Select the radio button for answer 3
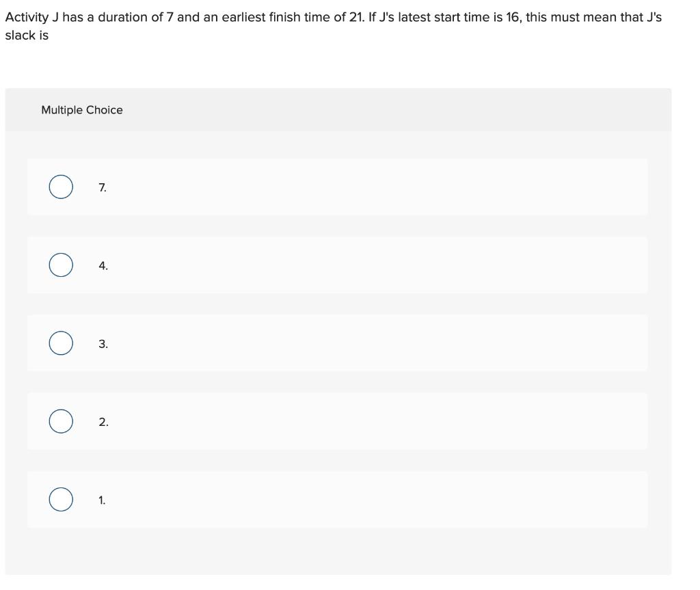Viewport: 700px width, 590px height. [59, 343]
